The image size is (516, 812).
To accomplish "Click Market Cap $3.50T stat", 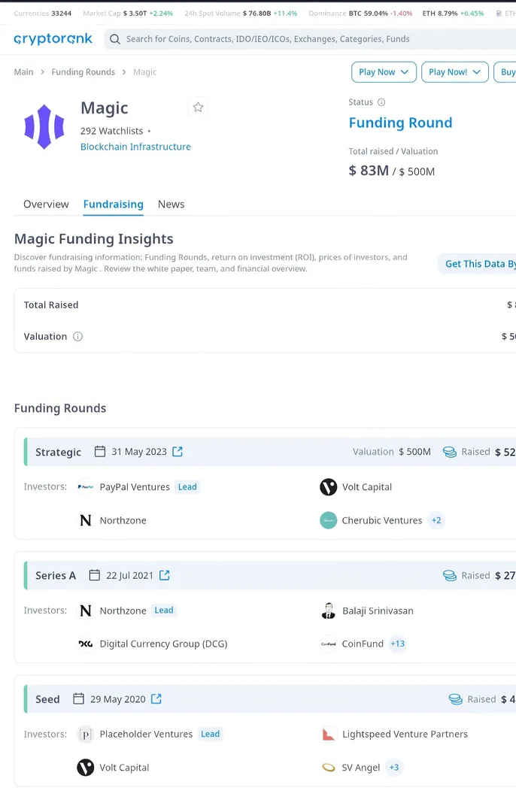I will (x=128, y=14).
